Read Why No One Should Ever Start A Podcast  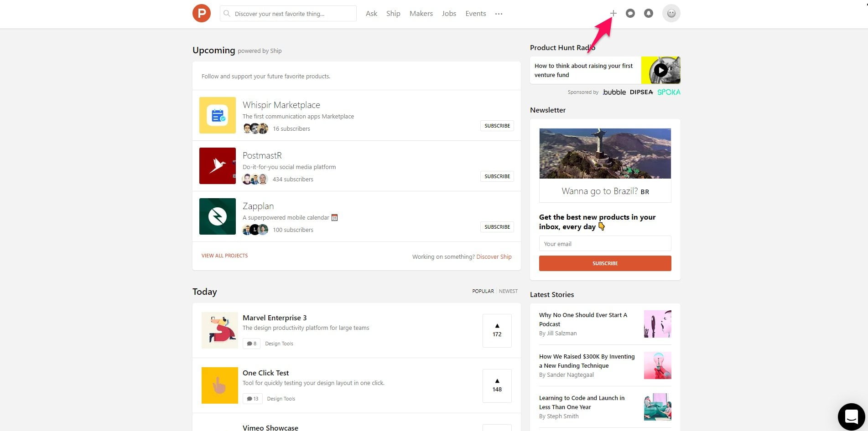coord(583,319)
